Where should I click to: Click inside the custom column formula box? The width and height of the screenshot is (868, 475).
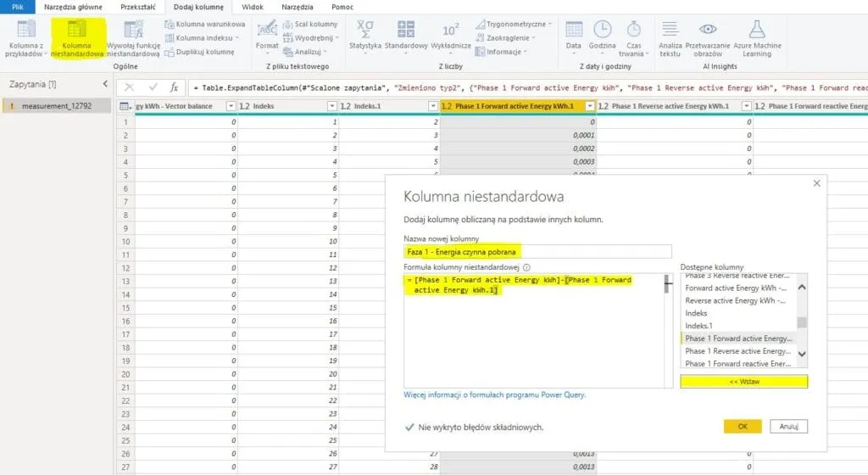point(534,331)
